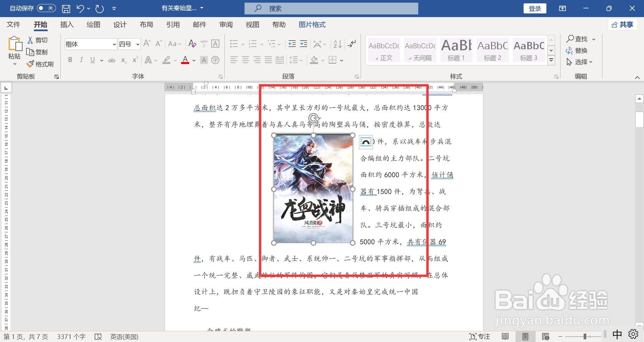Open the font name dropdown 楷体

point(114,44)
